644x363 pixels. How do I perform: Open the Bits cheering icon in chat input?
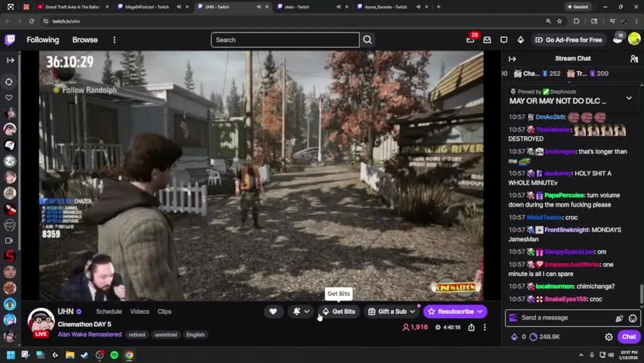(619, 318)
